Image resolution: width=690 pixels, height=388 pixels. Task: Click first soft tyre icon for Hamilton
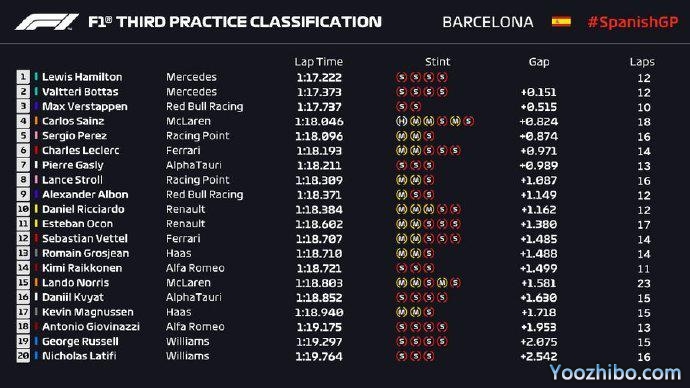tap(401, 77)
